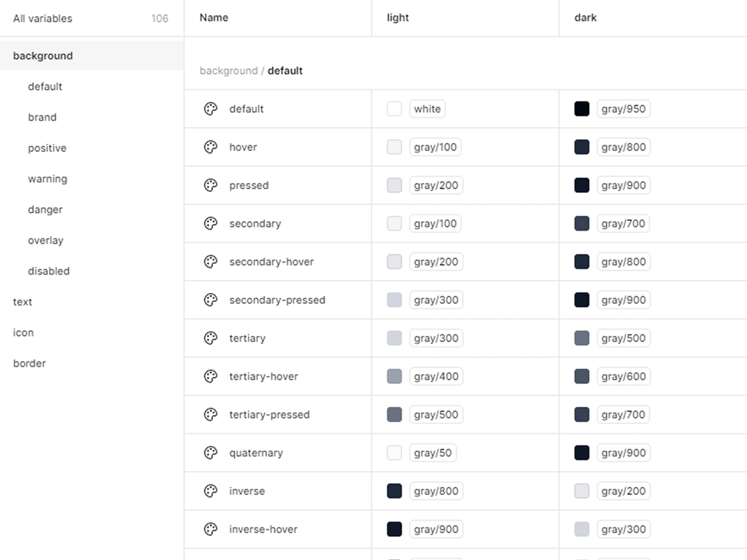Select palette icon on pressed row
Screen dimensions: 747x560
[x=210, y=185]
